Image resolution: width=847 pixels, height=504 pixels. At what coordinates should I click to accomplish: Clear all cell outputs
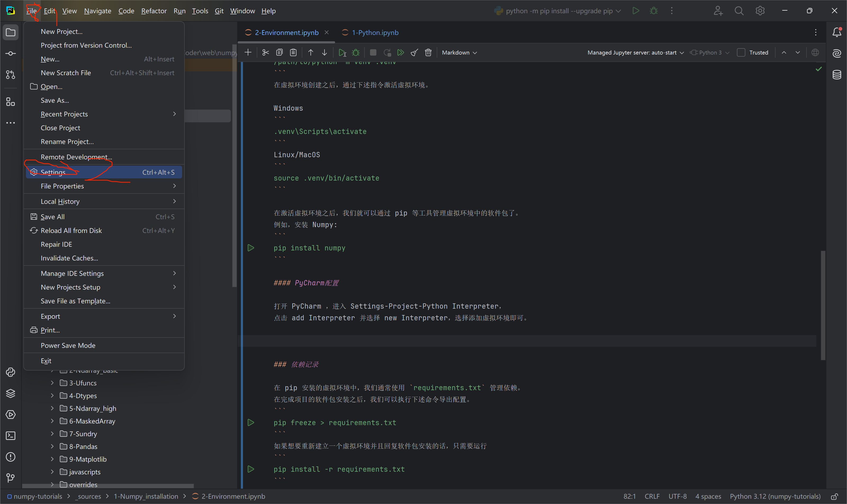pyautogui.click(x=414, y=52)
